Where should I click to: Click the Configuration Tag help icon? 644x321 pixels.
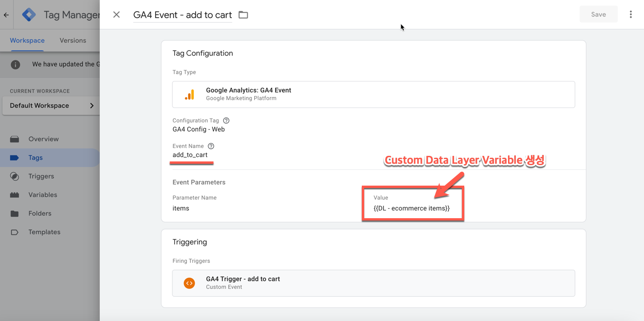tap(226, 120)
